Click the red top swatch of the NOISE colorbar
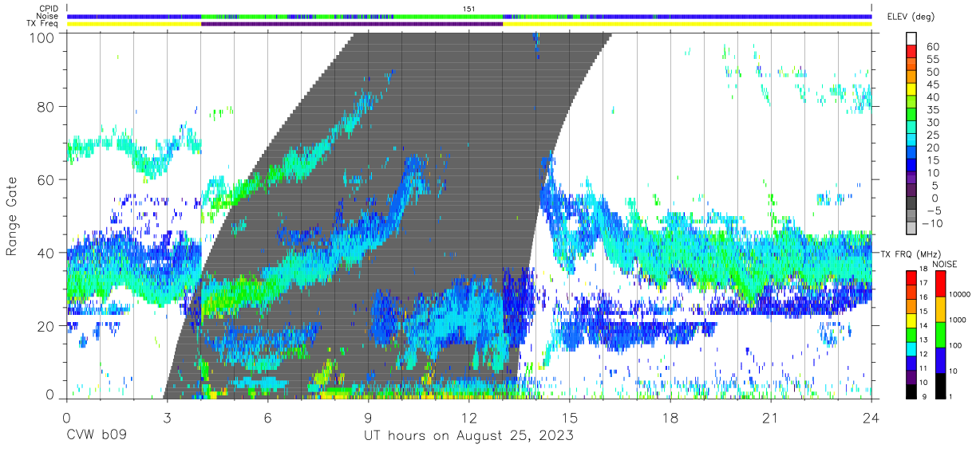Viewport: 980px width, 452px height. 939,283
